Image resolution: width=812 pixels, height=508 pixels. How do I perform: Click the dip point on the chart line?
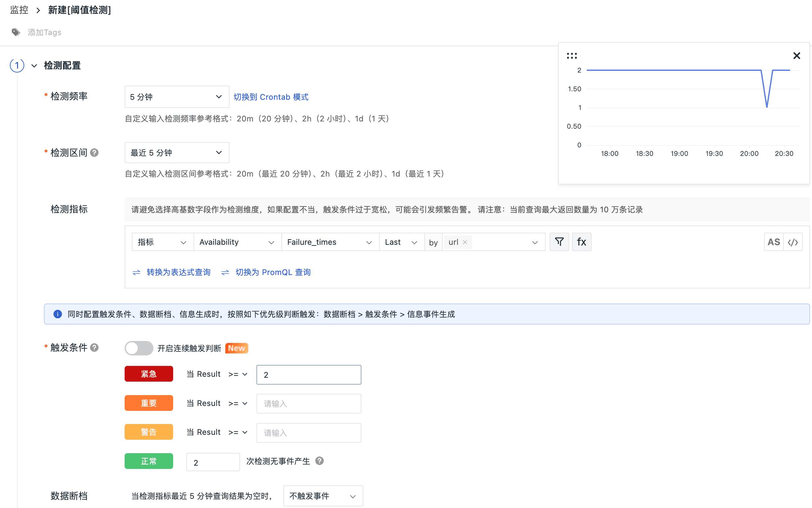tap(767, 107)
